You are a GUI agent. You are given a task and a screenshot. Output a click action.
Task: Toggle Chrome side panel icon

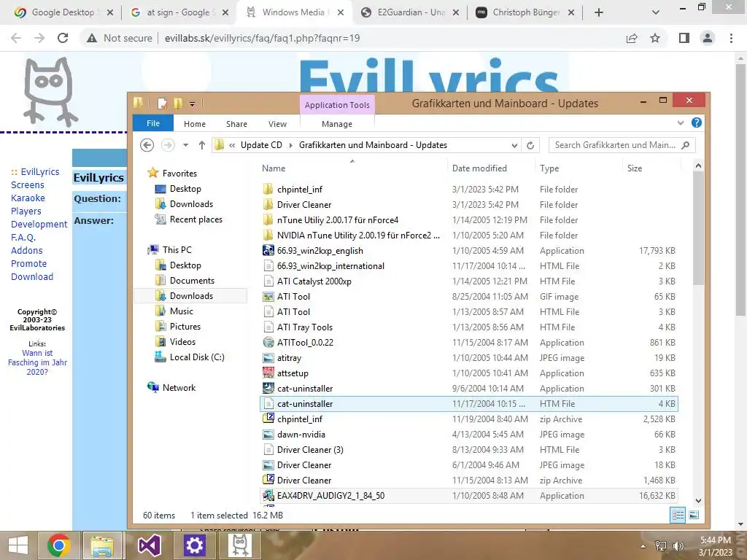click(x=684, y=38)
